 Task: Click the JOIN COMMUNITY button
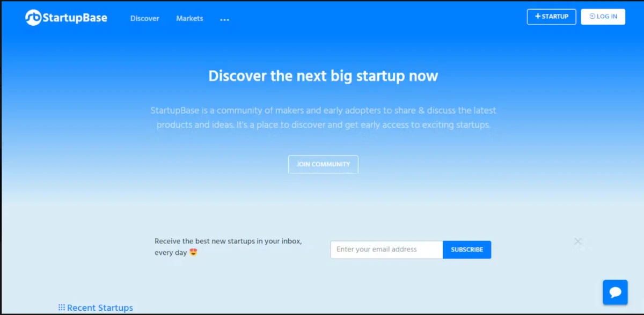pyautogui.click(x=323, y=164)
